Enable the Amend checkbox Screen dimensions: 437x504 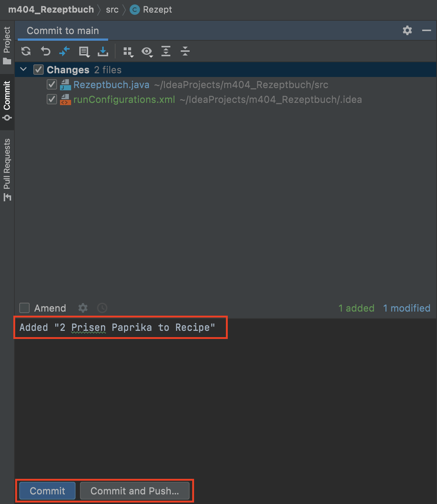[24, 308]
